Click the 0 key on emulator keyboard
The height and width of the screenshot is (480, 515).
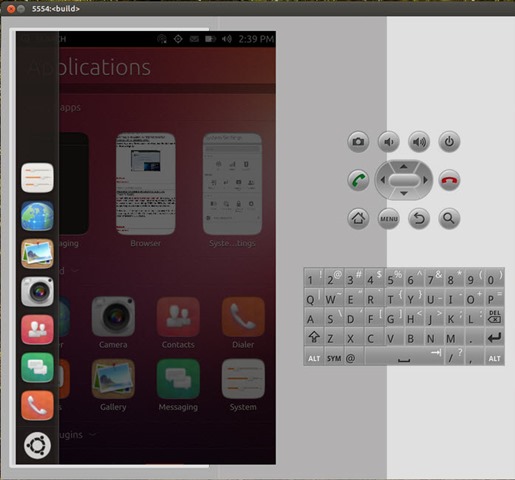494,278
